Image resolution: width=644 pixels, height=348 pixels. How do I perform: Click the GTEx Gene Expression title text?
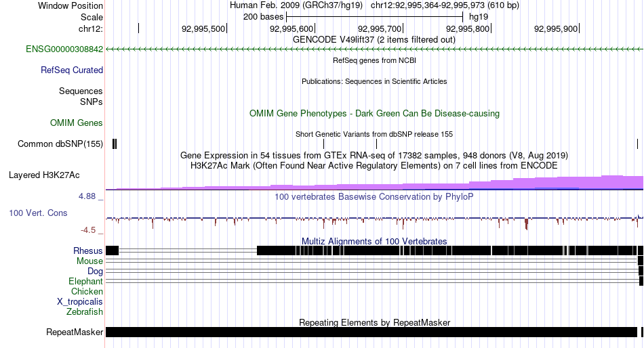tap(374, 156)
